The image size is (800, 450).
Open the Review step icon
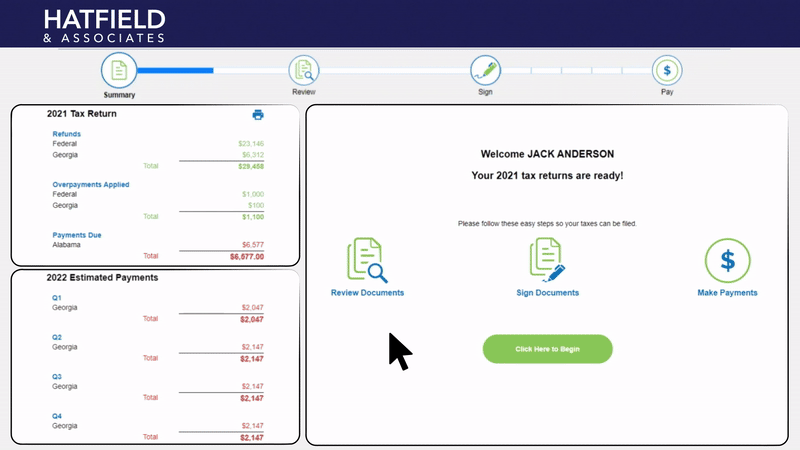(x=304, y=70)
